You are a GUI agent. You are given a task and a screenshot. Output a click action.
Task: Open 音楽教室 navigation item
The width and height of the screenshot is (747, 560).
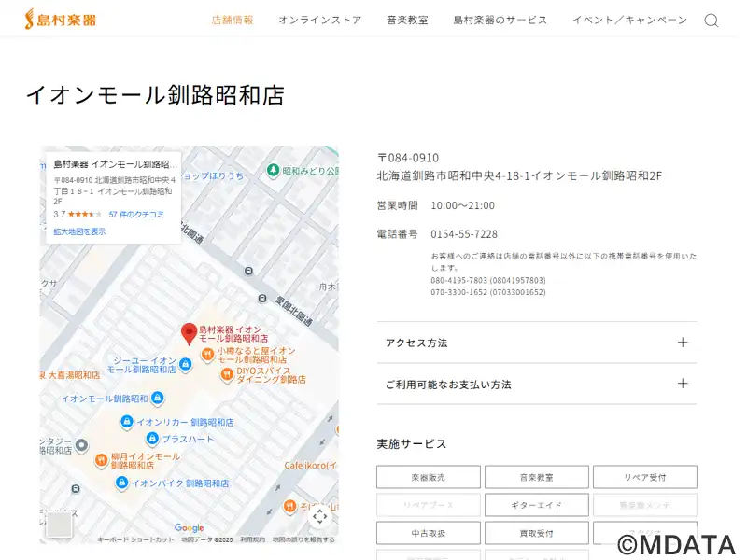click(x=407, y=20)
